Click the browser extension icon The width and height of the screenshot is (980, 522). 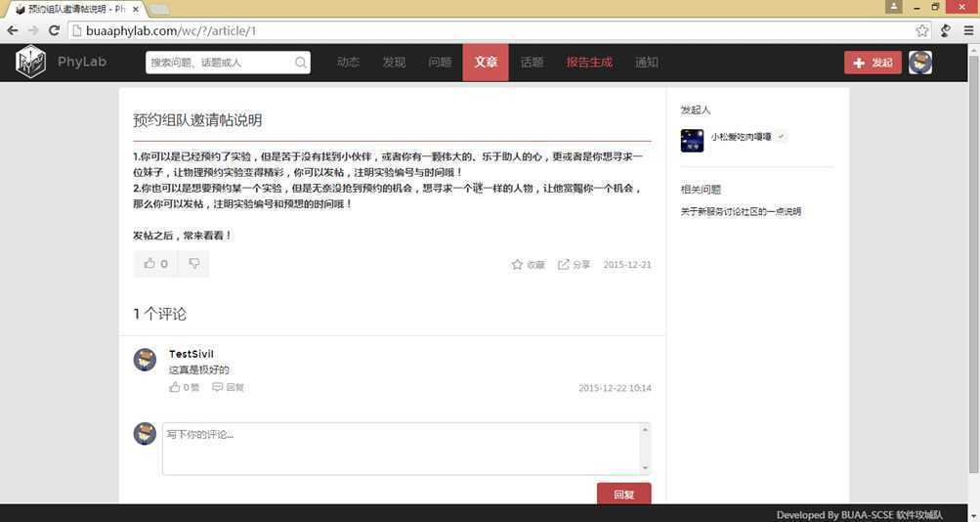[x=946, y=30]
